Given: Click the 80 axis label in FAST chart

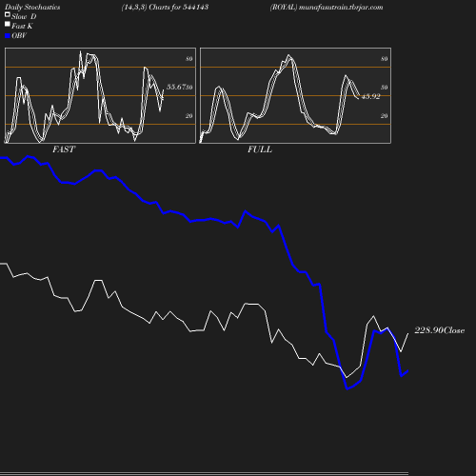Looking at the screenshot, I should (x=189, y=59).
